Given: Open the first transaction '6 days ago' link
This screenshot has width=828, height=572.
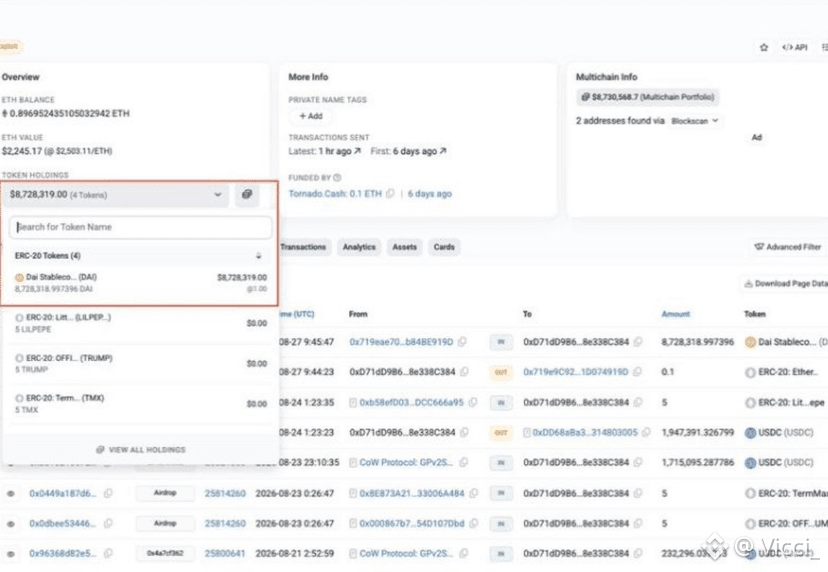Looking at the screenshot, I should click(x=419, y=152).
